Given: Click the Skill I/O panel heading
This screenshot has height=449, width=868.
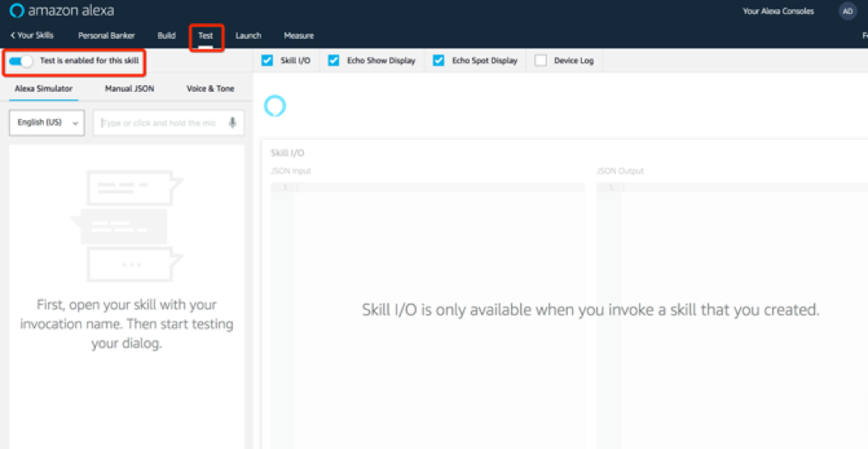Looking at the screenshot, I should [288, 153].
